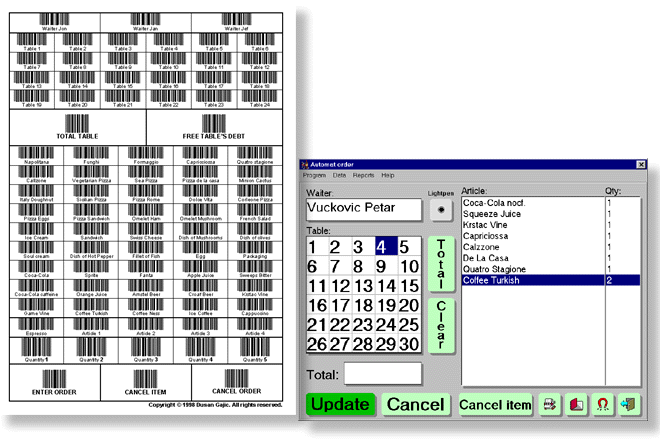The height and width of the screenshot is (440, 660).
Task: Close the Automat order window
Action: point(640,165)
